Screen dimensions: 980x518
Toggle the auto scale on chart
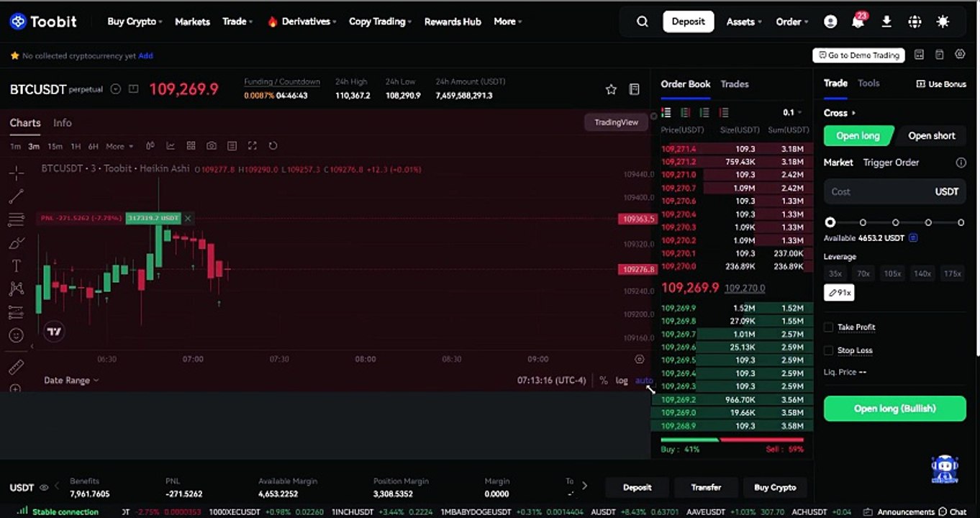point(644,381)
